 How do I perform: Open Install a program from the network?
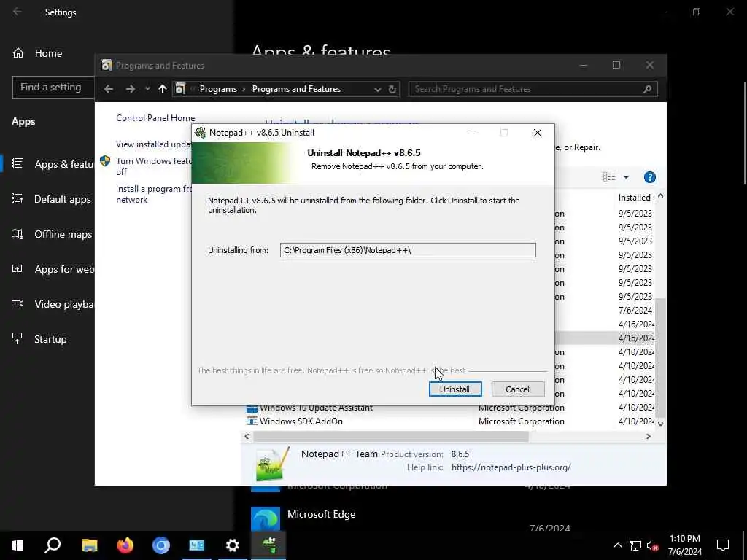(x=153, y=194)
